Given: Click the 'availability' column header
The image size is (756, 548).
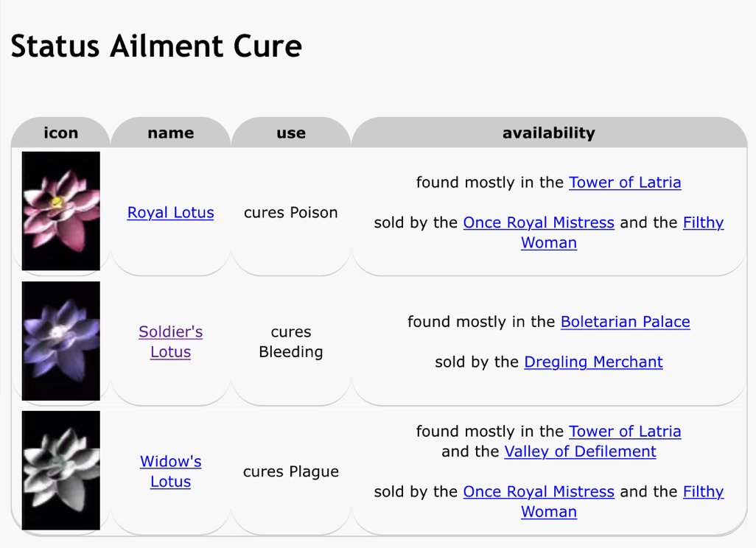Looking at the screenshot, I should click(x=549, y=133).
